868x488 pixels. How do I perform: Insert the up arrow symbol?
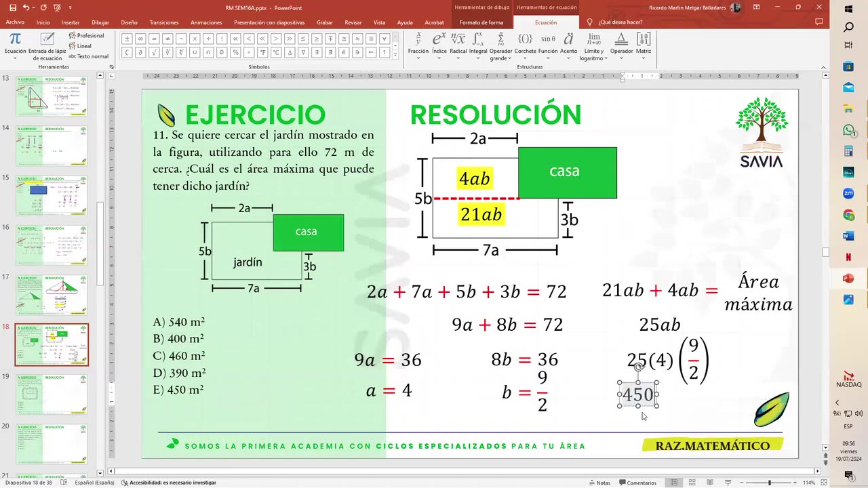[384, 52]
